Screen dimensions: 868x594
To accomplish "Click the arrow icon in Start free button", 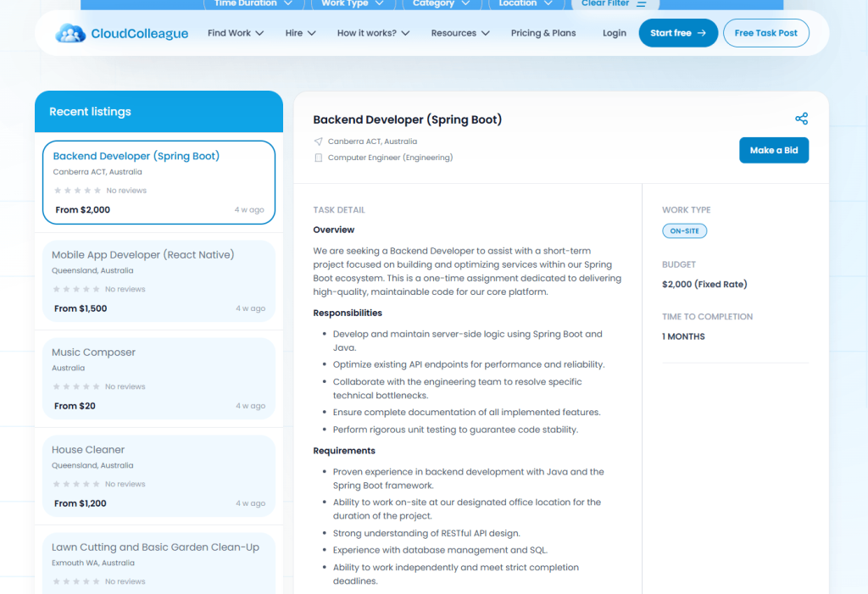I will pos(701,33).
